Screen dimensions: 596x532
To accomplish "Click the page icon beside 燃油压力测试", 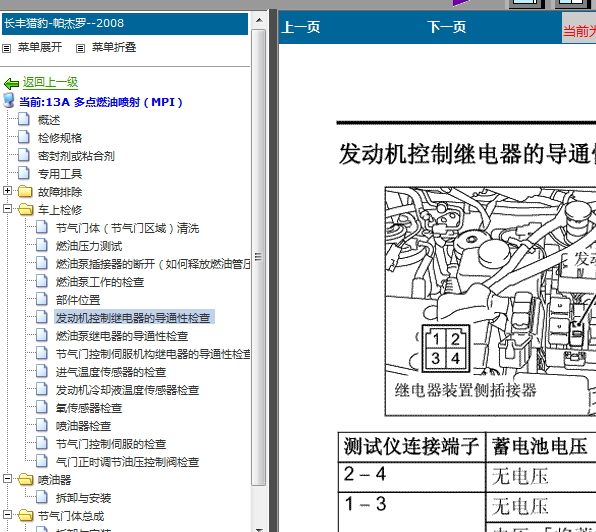I will tap(42, 245).
